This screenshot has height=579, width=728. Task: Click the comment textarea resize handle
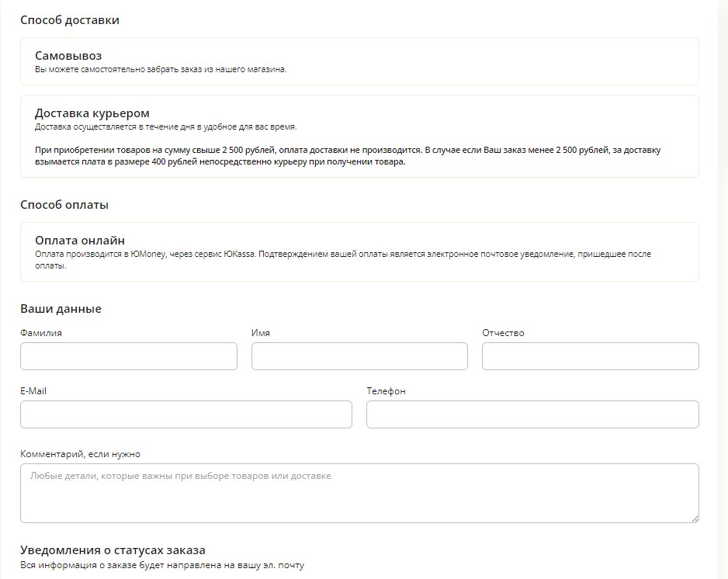tap(695, 518)
